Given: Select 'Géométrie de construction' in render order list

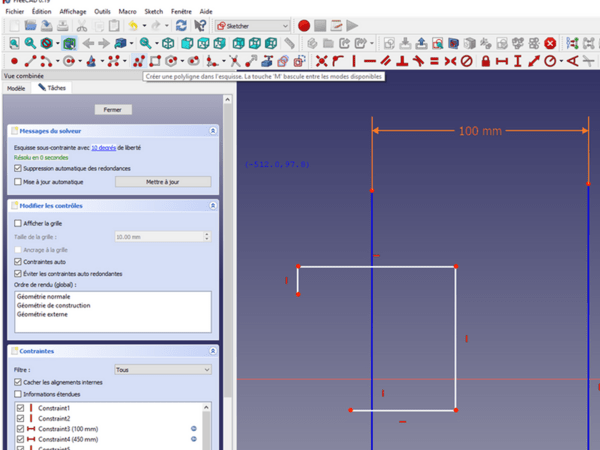Looking at the screenshot, I should tap(53, 305).
